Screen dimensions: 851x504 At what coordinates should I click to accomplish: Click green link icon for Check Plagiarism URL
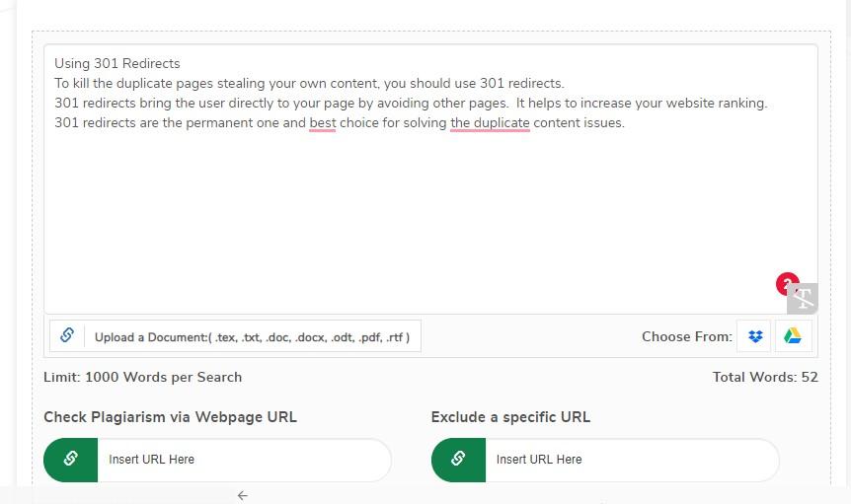tap(71, 459)
